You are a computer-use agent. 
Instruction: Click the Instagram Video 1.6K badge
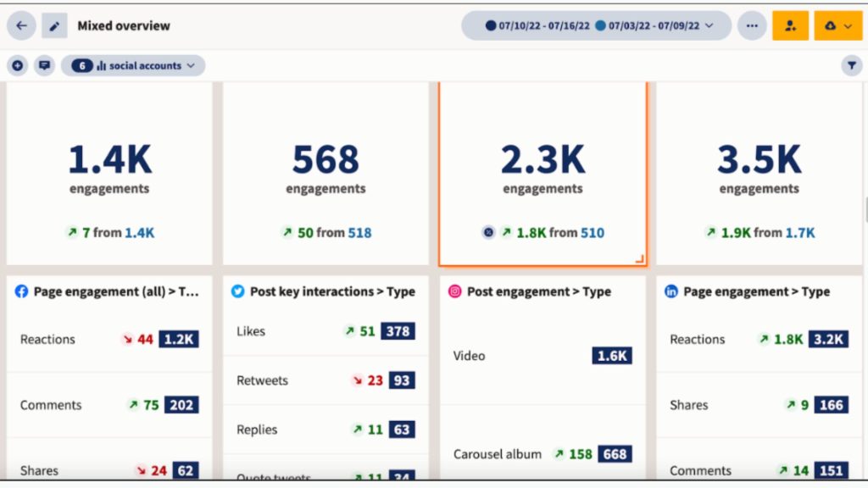pos(612,356)
